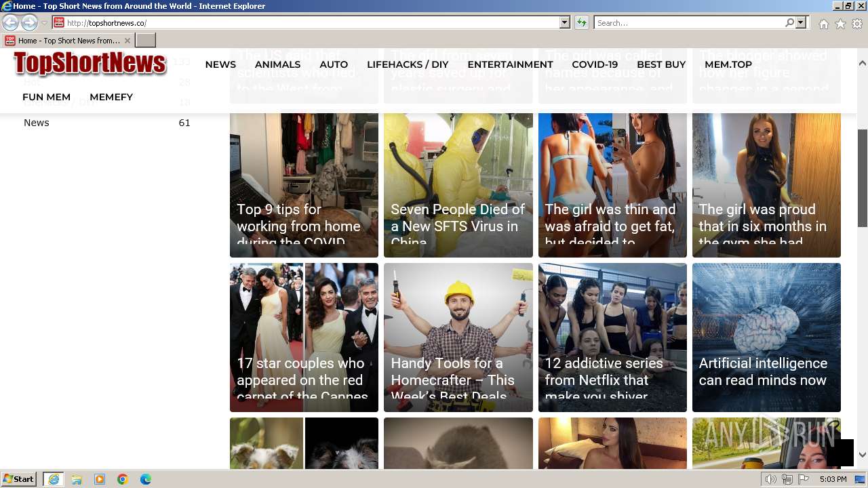Screen dimensions: 868x488
Task: Click the Action Center flag icon
Action: (x=804, y=479)
